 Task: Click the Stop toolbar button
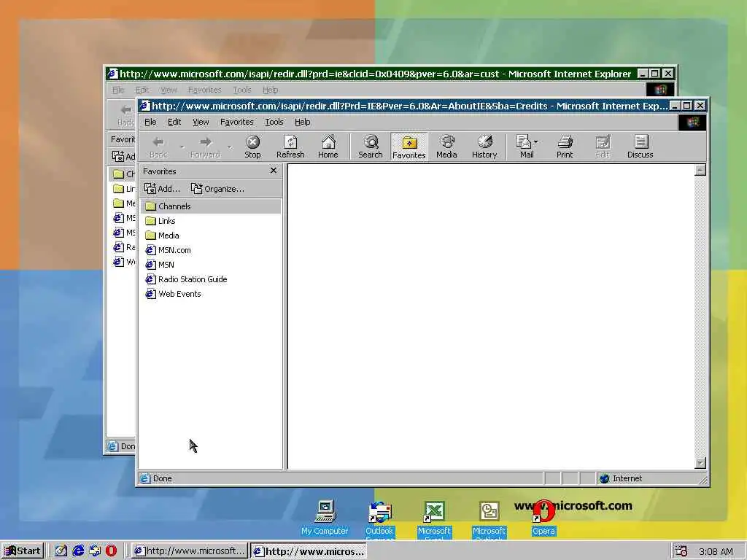(252, 147)
